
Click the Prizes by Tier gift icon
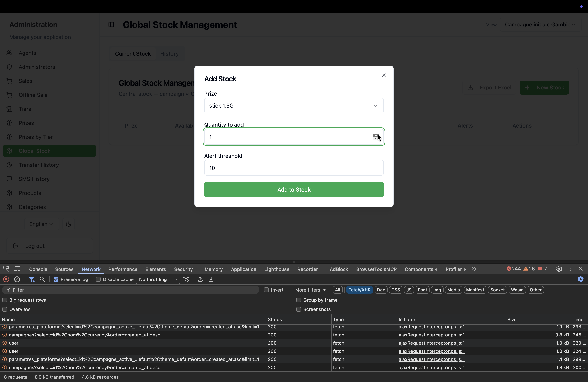tap(9, 137)
